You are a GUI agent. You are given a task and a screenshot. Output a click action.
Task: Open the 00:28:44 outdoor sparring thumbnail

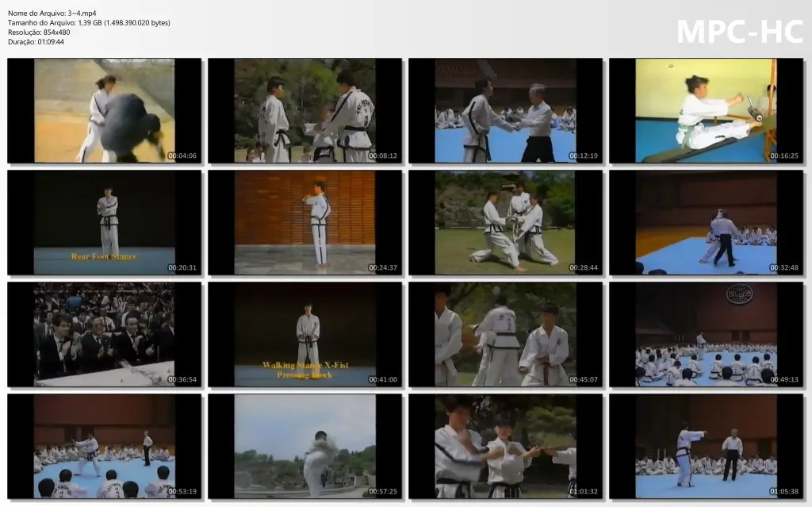point(505,222)
